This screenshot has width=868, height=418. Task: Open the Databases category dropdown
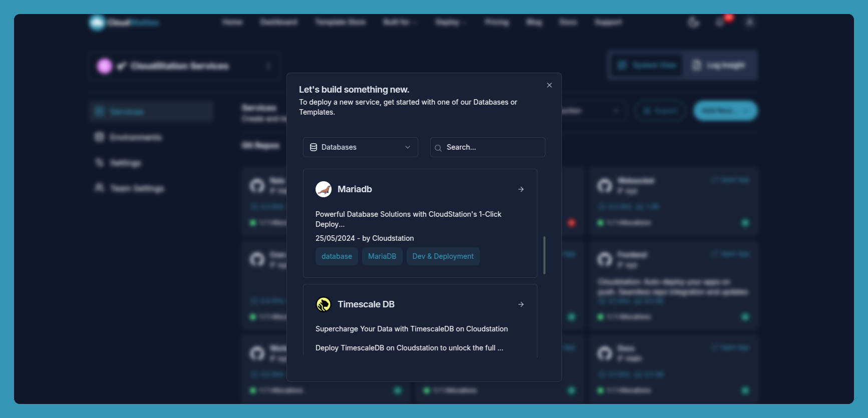(361, 147)
